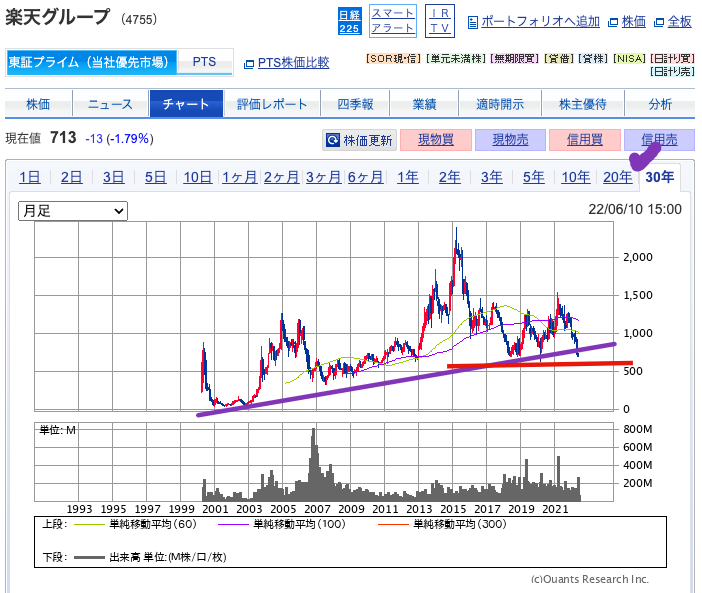Click the 日計り買 badge
The height and width of the screenshot is (593, 702).
pyautogui.click(x=672, y=59)
